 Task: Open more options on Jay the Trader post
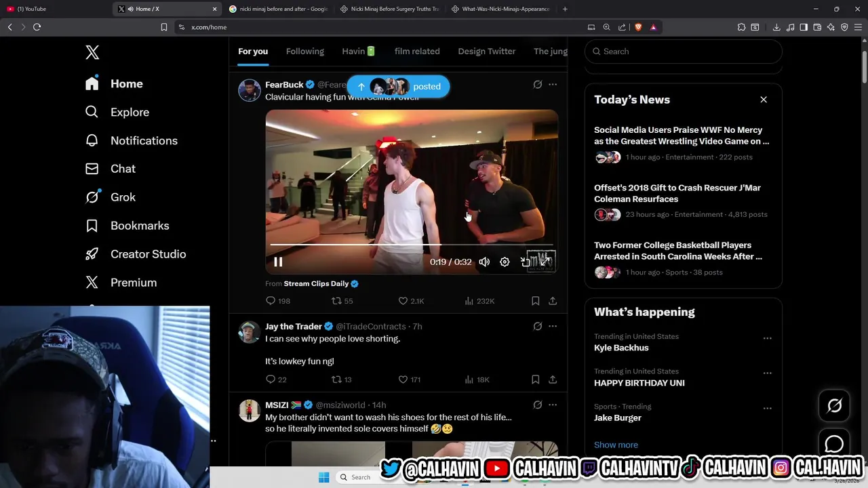pyautogui.click(x=553, y=326)
